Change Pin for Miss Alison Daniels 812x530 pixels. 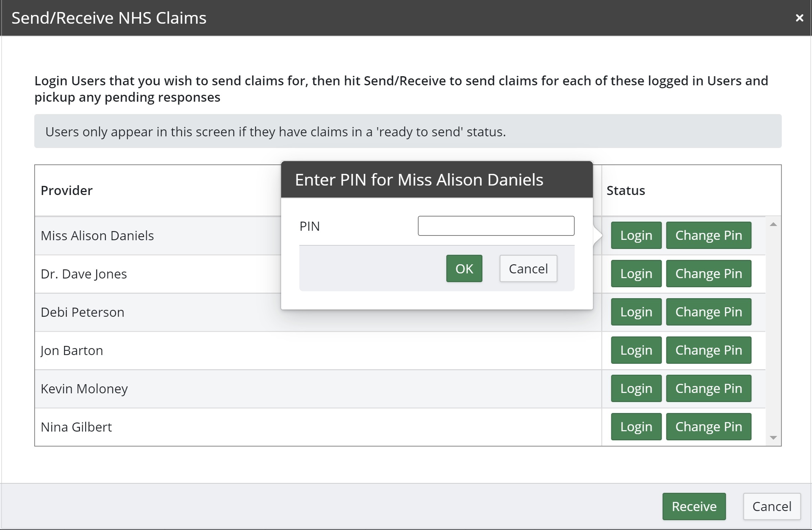(709, 235)
